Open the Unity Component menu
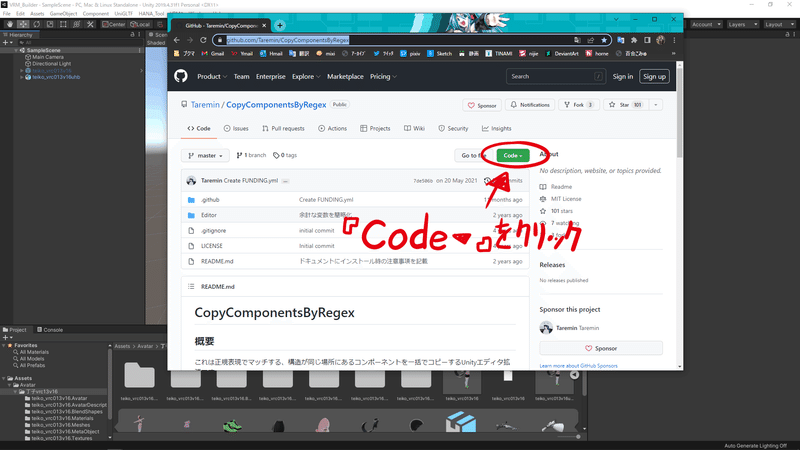800x450 pixels. pos(95,14)
